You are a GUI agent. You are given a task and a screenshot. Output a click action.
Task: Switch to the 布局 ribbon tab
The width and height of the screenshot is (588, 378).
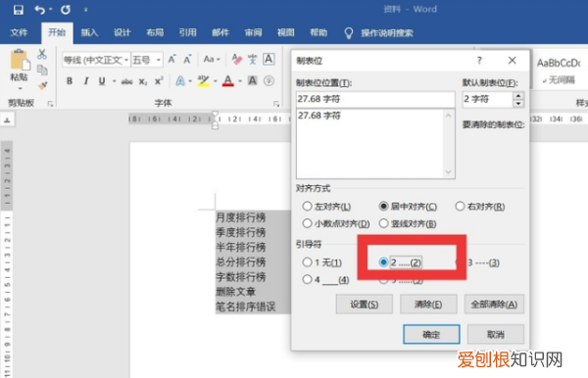(155, 32)
